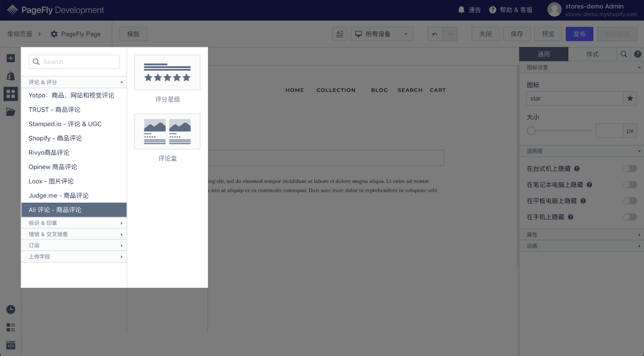Screen dimensions: 644x356
Task: Collapse the 评论 & 评分 category
Action: coord(74,82)
